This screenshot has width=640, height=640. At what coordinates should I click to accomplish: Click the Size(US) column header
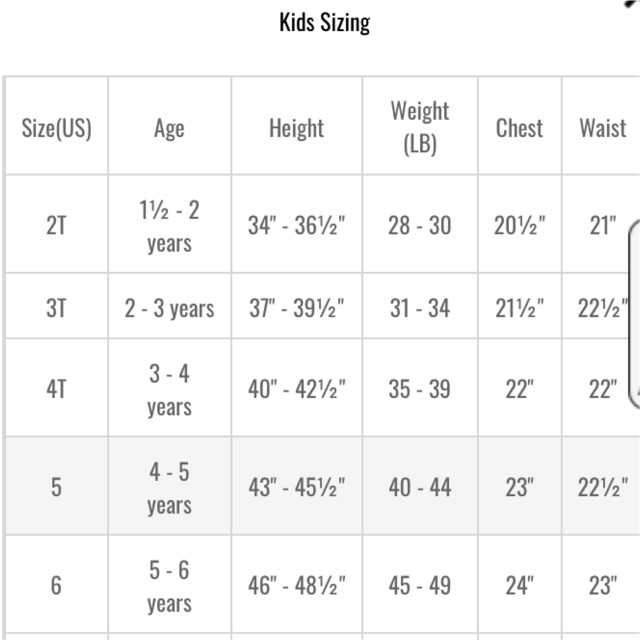pyautogui.click(x=56, y=128)
